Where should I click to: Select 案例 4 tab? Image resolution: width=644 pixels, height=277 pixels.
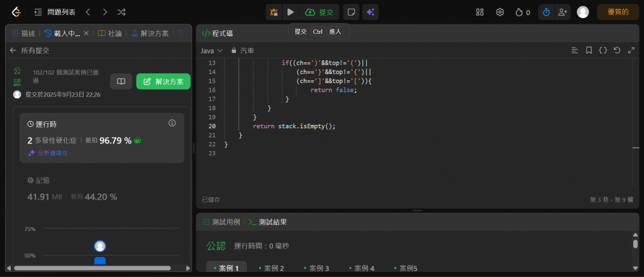click(x=362, y=268)
